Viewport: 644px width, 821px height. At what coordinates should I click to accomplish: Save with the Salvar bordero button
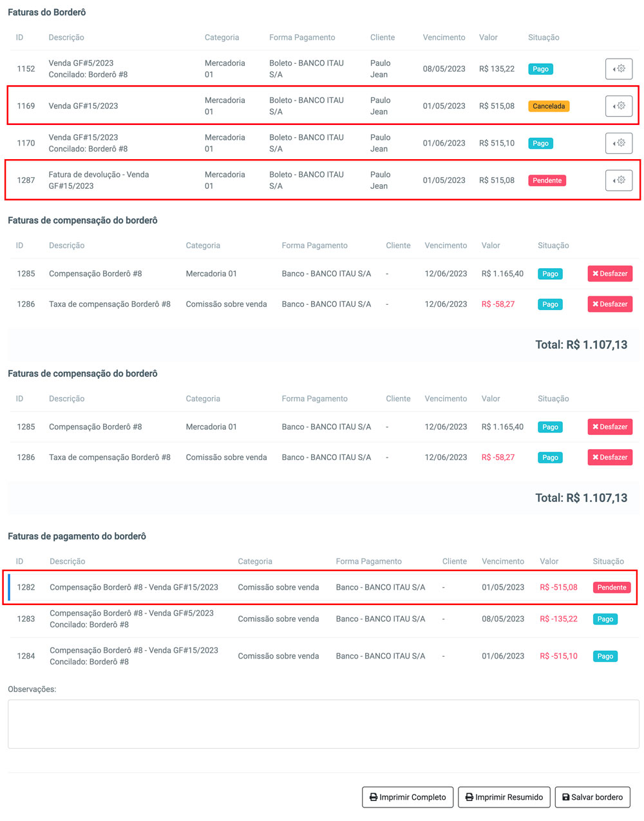[x=592, y=797]
